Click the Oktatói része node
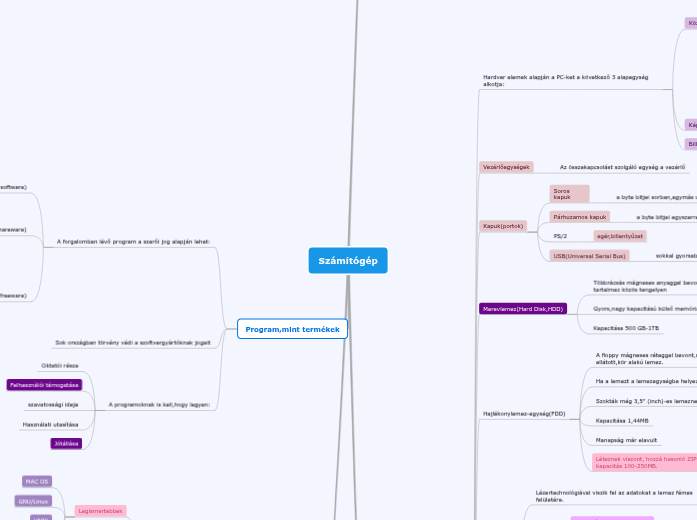 [58, 366]
